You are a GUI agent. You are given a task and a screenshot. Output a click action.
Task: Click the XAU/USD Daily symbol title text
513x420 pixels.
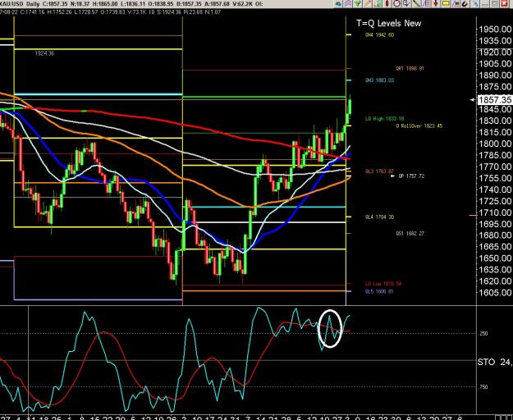[x=20, y=4]
